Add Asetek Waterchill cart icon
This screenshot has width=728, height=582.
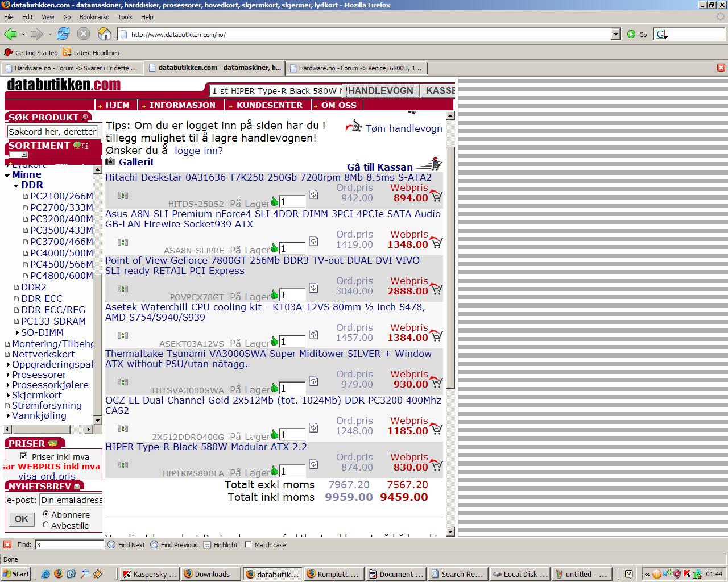[436, 336]
